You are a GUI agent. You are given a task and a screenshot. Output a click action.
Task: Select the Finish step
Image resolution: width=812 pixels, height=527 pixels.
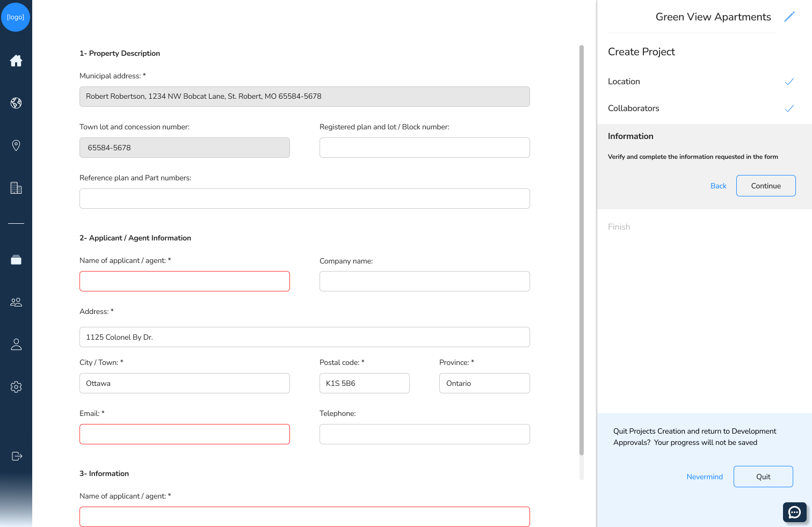(x=619, y=227)
